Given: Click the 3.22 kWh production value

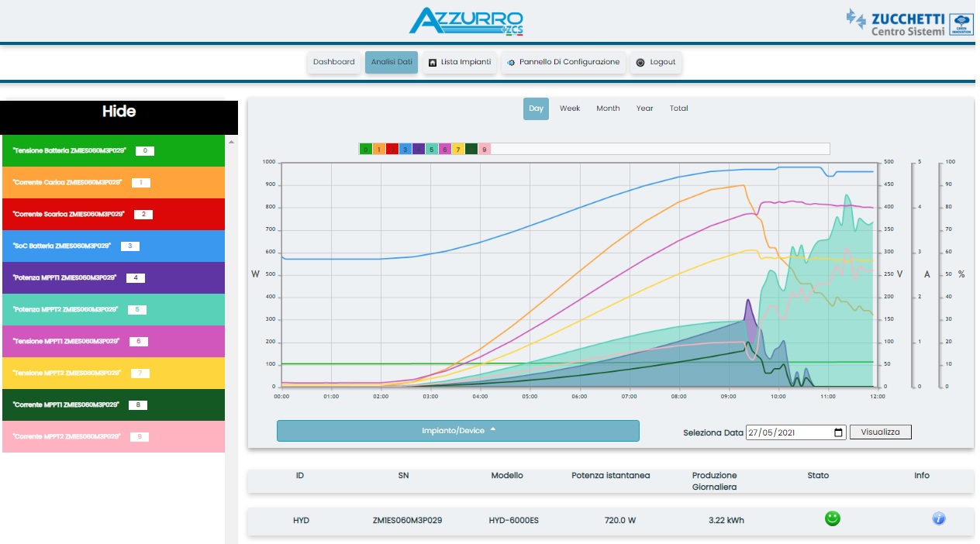Looking at the screenshot, I should pos(726,521).
